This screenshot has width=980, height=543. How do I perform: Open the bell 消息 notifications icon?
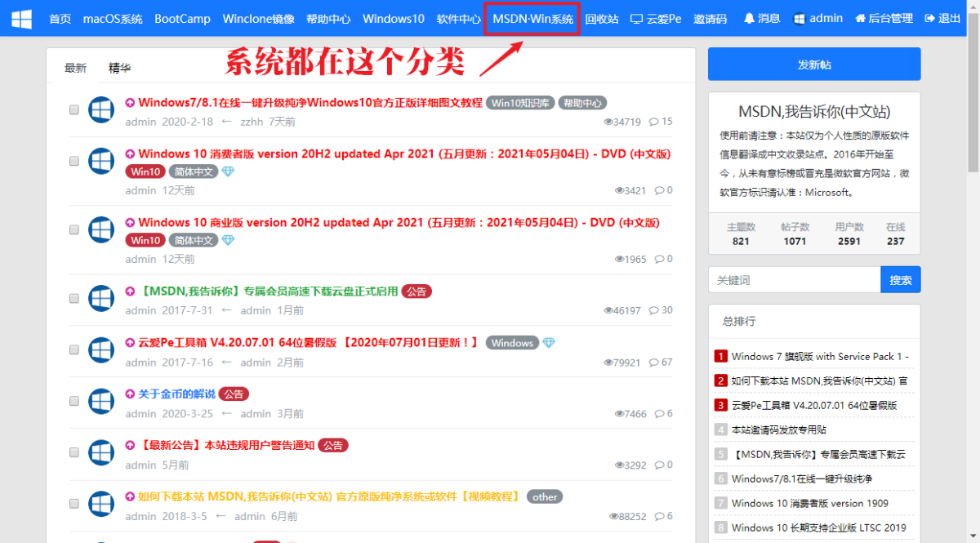pyautogui.click(x=749, y=19)
